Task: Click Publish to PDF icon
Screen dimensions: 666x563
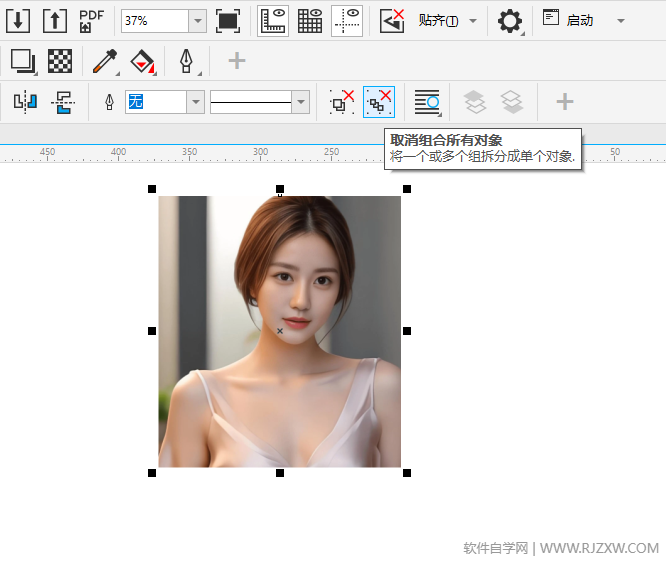Action: pyautogui.click(x=91, y=21)
